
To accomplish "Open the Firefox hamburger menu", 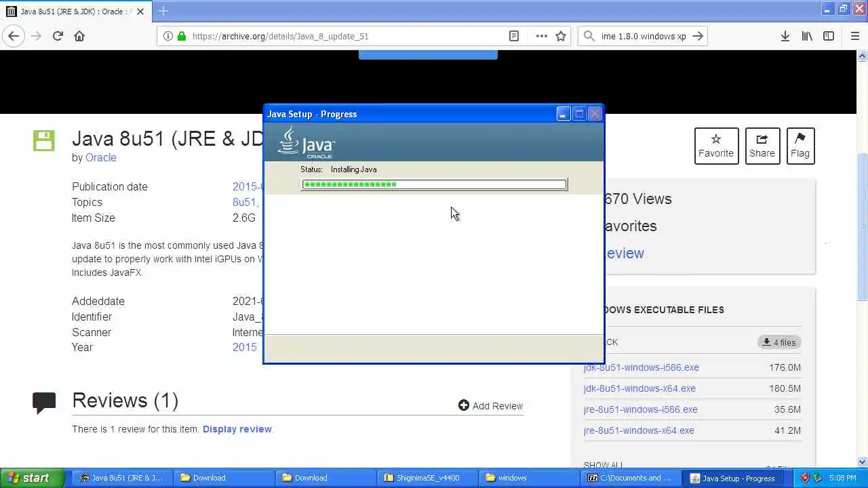I will coord(854,36).
